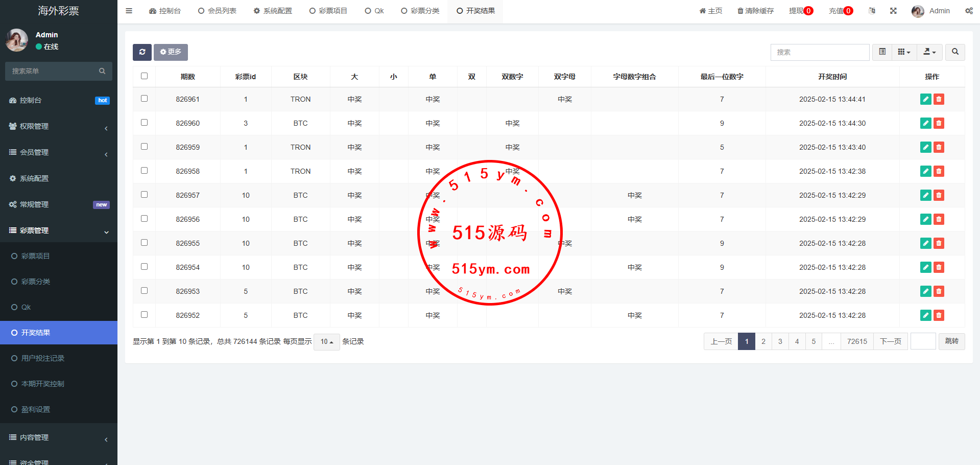The height and width of the screenshot is (465, 980).
Task: Click delete icon for record 826958
Action: [x=939, y=171]
